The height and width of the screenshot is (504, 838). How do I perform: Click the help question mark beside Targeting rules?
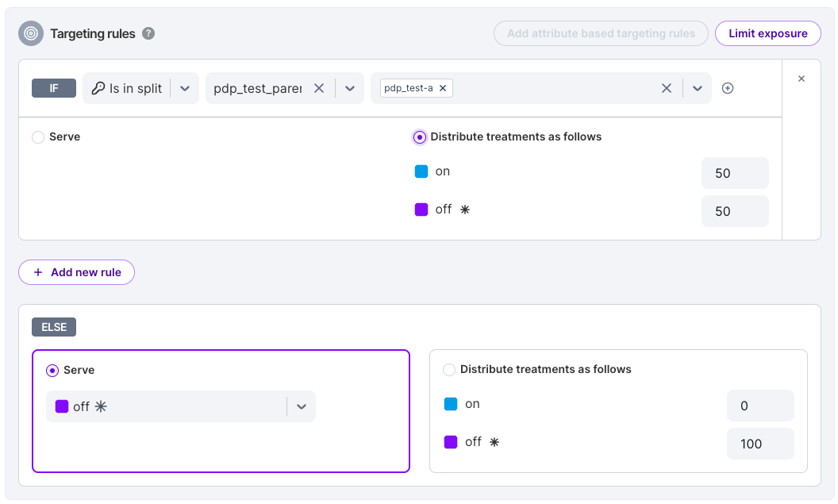pyautogui.click(x=148, y=33)
